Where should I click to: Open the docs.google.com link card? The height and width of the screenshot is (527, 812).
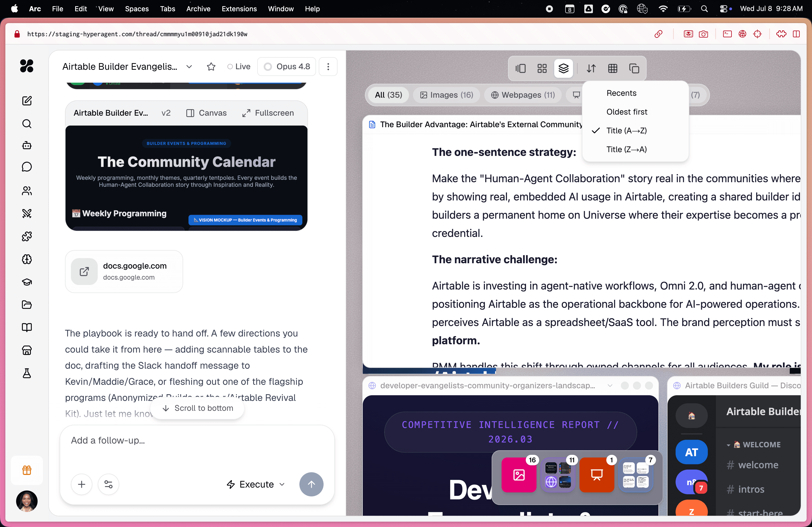pyautogui.click(x=124, y=271)
